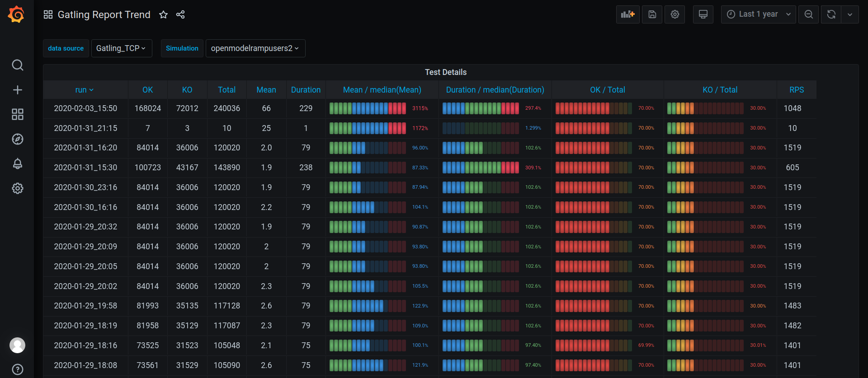This screenshot has height=378, width=868.
Task: Click the Test Details panel title
Action: coord(445,72)
